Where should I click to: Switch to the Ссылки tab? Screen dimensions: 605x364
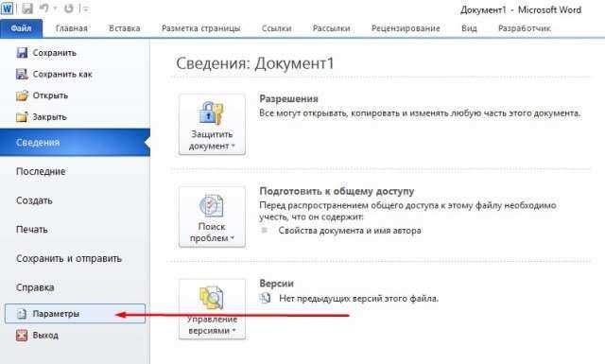(x=276, y=28)
